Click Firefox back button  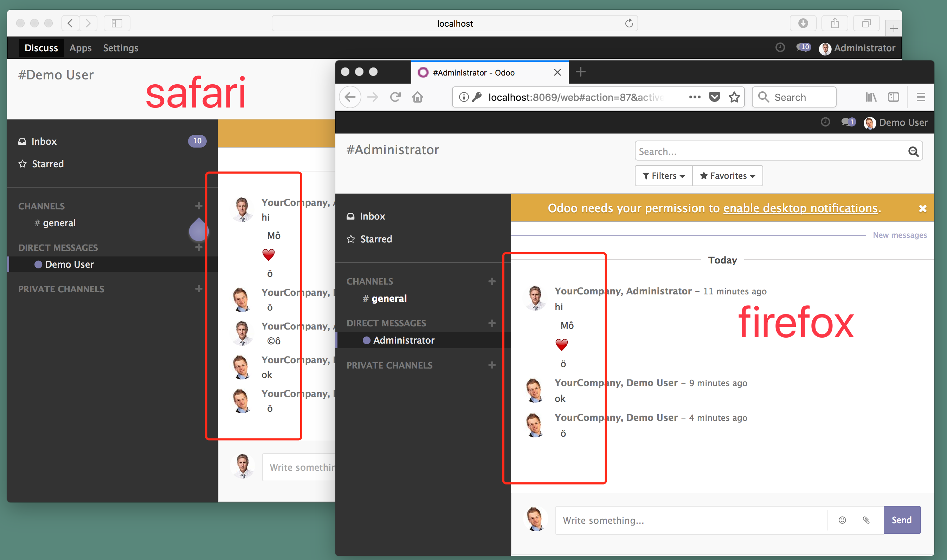coord(350,97)
